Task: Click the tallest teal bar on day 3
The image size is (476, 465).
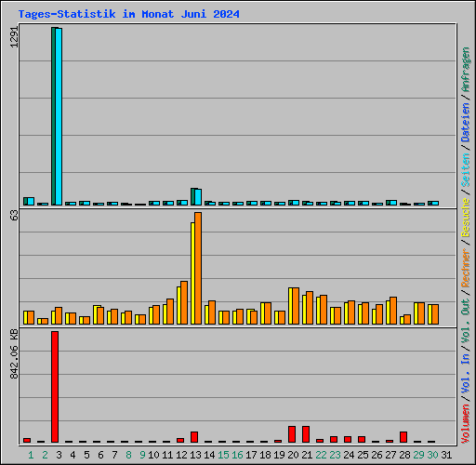Action: [53, 116]
